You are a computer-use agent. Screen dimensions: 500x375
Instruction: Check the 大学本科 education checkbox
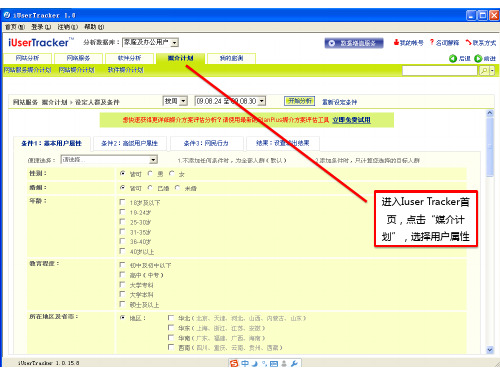coord(122,294)
